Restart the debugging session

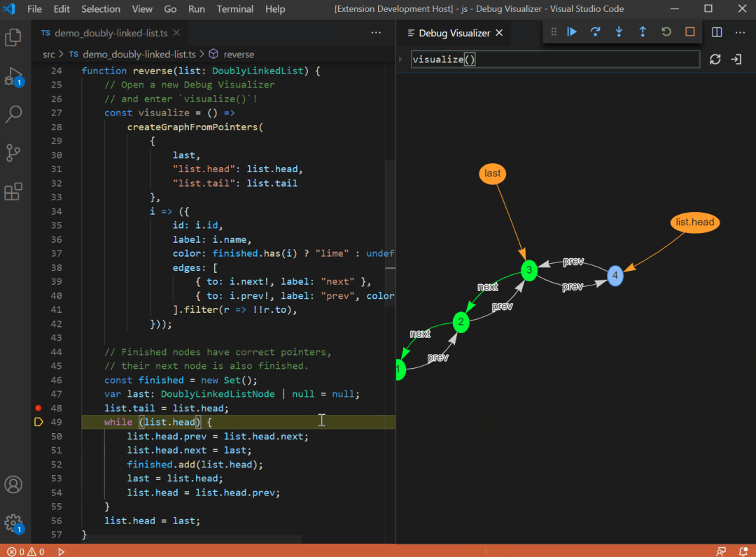(666, 31)
